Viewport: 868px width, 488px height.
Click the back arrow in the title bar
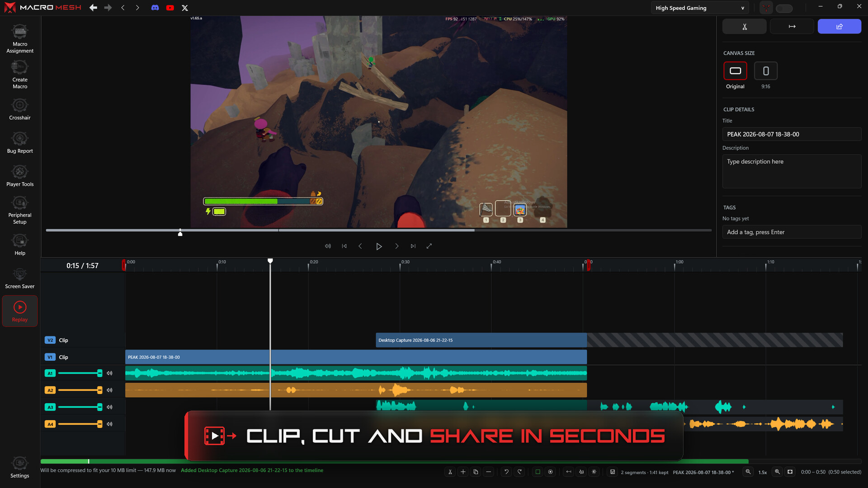tap(93, 8)
